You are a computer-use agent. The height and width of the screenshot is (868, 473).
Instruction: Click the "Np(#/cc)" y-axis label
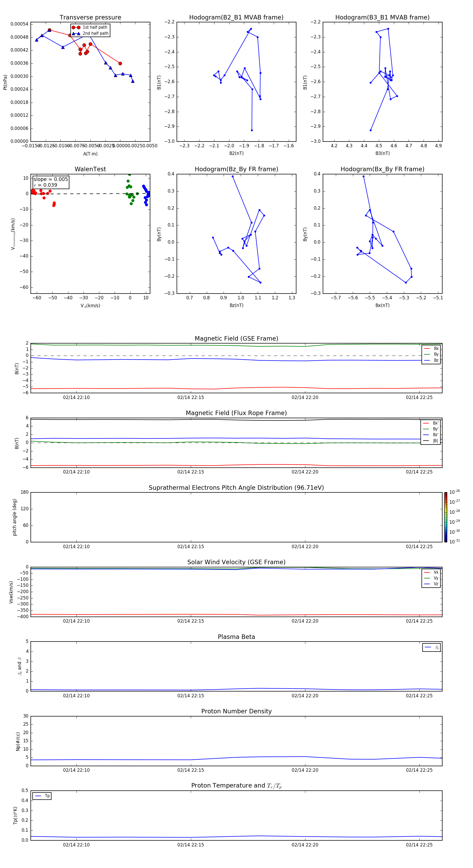point(18,741)
